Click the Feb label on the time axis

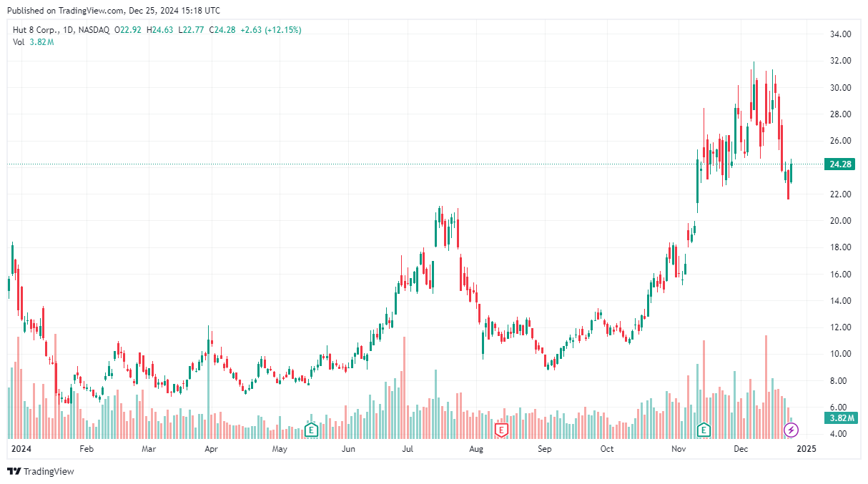click(87, 450)
